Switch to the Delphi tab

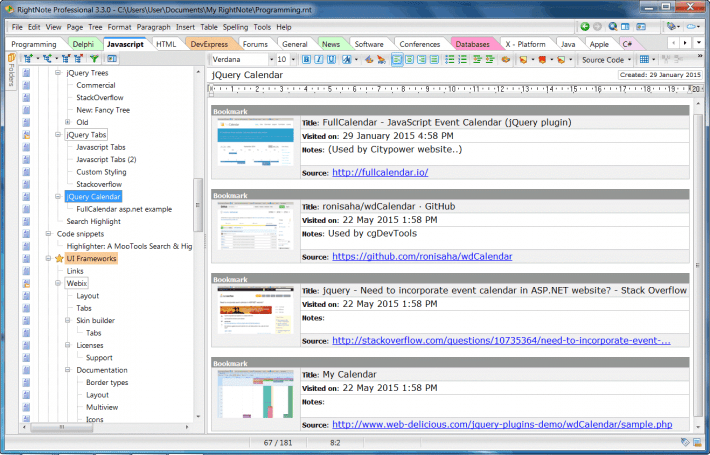tap(83, 44)
